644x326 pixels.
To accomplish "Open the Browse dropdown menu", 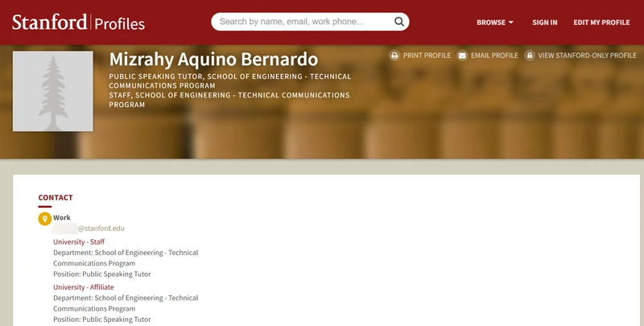I will pyautogui.click(x=495, y=23).
